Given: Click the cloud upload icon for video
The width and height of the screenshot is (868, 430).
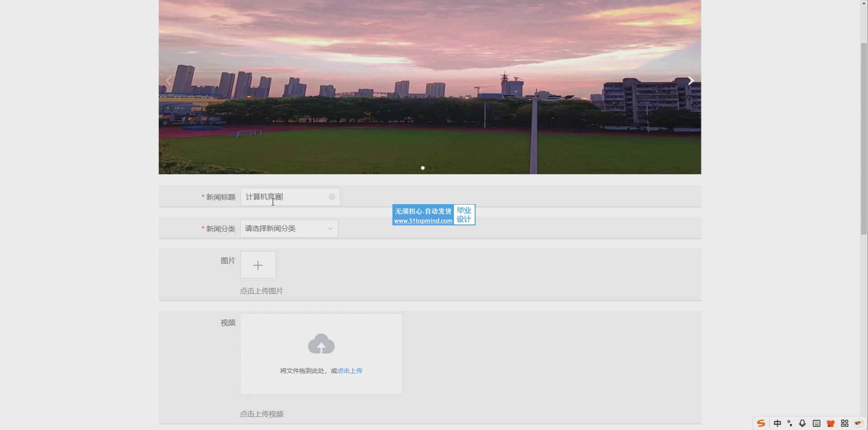Looking at the screenshot, I should 321,344.
